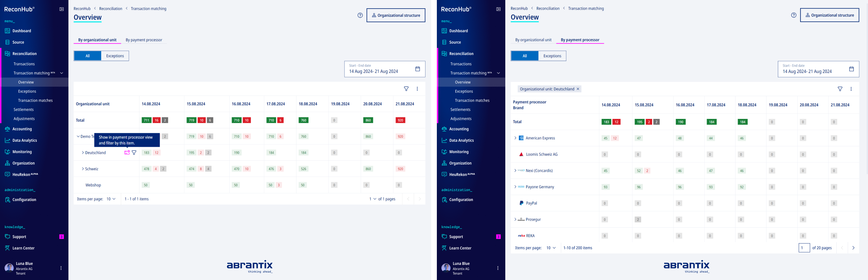Collapse the sidebar in left screen
Screen dimensions: 868x280
pyautogui.click(x=62, y=9)
